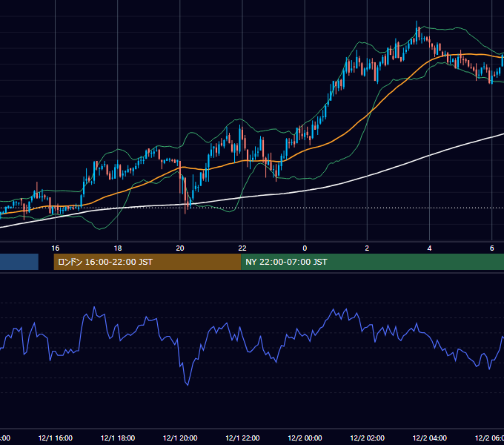The height and width of the screenshot is (445, 504).
Task: Select the NY 22:00-07:00 JST session bar
Action: (373, 262)
